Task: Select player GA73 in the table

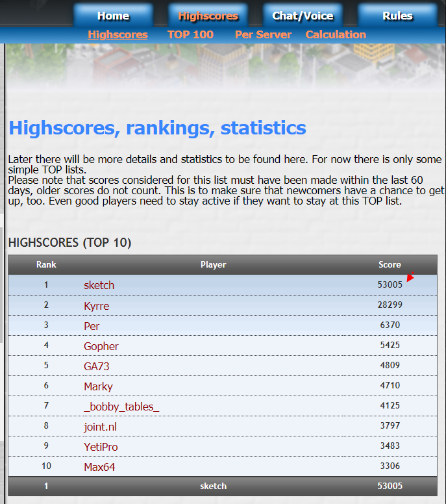Action: tap(96, 366)
